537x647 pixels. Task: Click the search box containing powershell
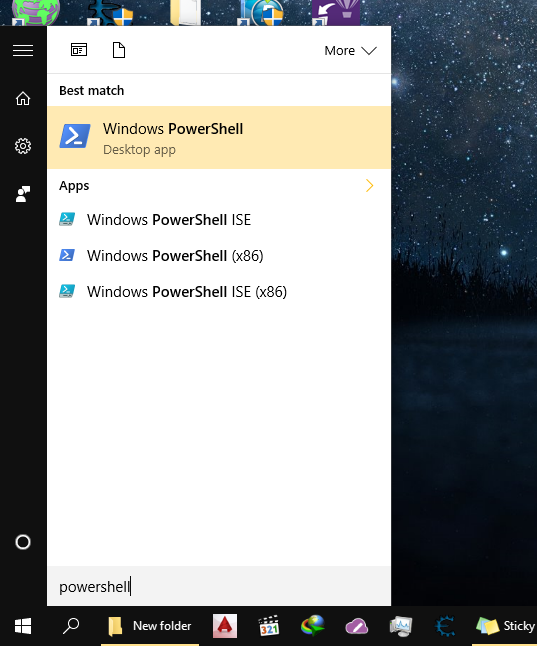coord(219,586)
